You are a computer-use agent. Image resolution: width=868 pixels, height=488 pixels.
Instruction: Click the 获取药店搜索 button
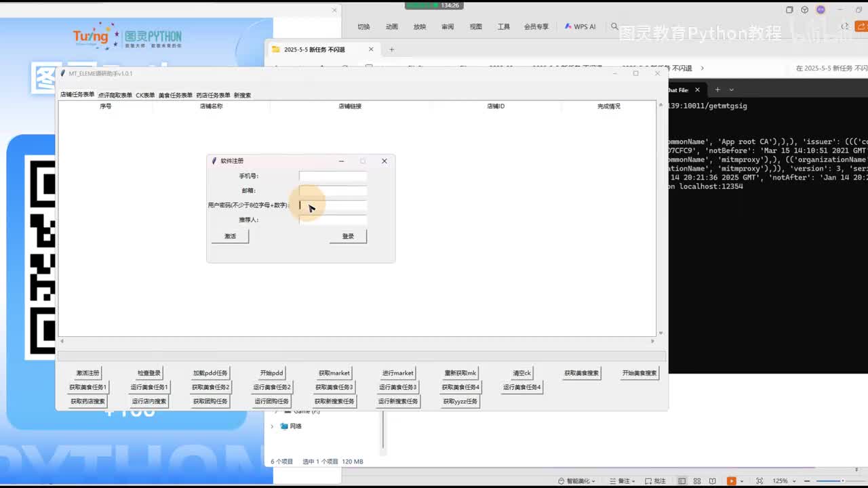coord(87,401)
